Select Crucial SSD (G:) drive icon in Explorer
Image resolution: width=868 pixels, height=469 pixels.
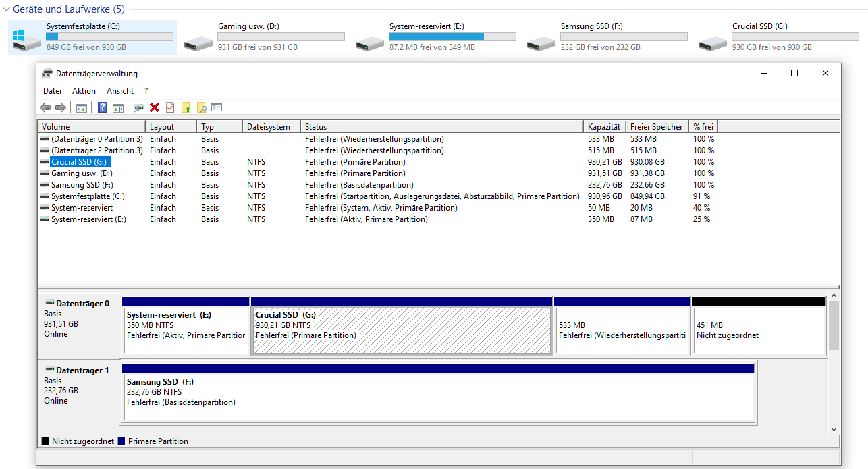[x=713, y=43]
